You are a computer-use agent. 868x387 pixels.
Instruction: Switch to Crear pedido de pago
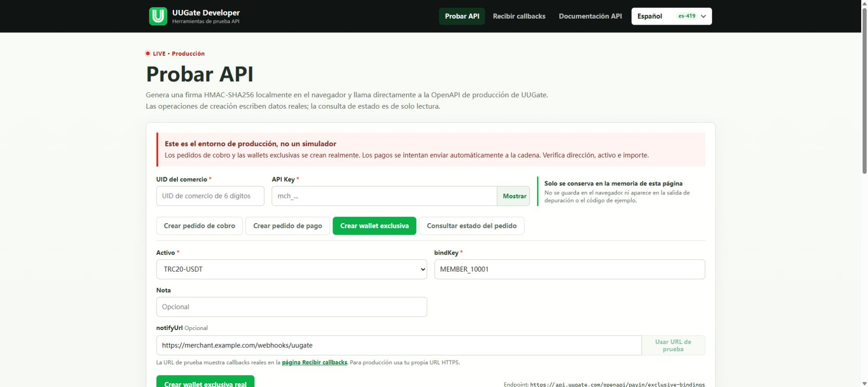tap(288, 226)
